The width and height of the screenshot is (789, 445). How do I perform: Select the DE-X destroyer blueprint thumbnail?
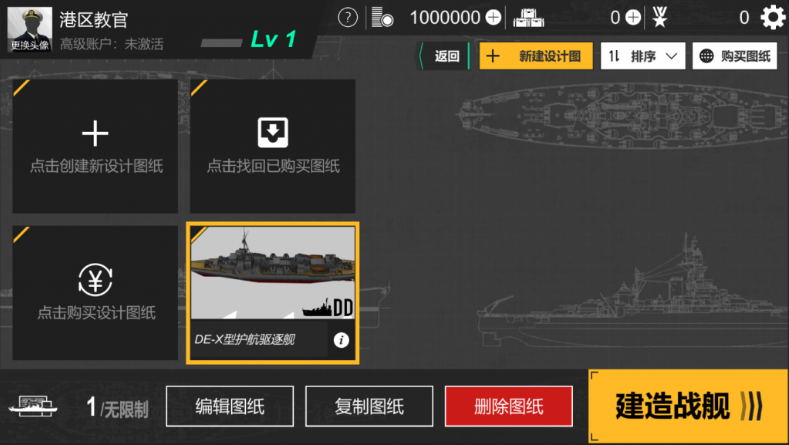point(273,272)
